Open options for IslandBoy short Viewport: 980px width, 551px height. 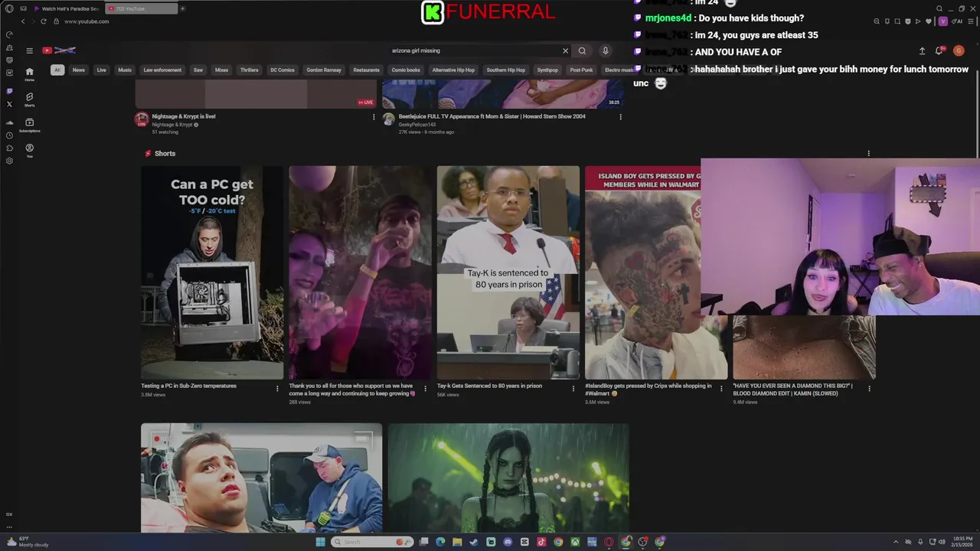click(x=720, y=389)
